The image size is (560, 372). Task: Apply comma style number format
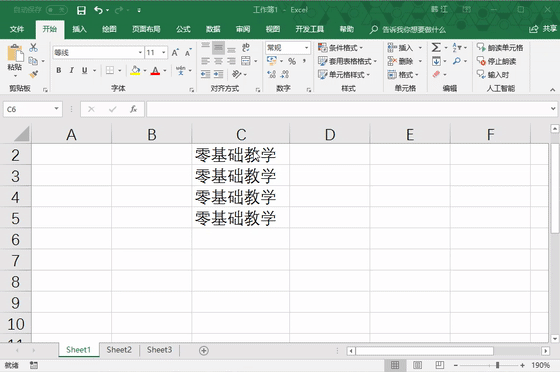[304, 61]
